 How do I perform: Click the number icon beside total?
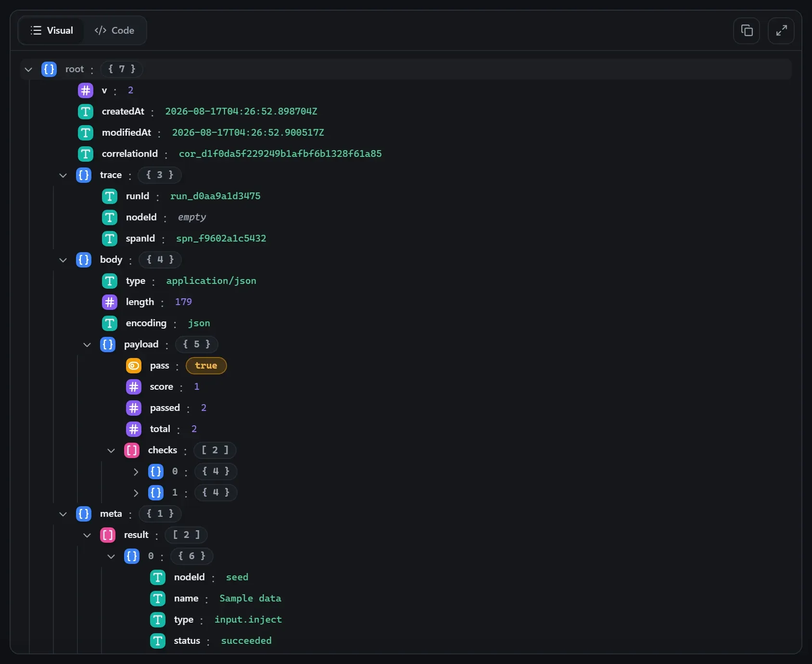134,429
